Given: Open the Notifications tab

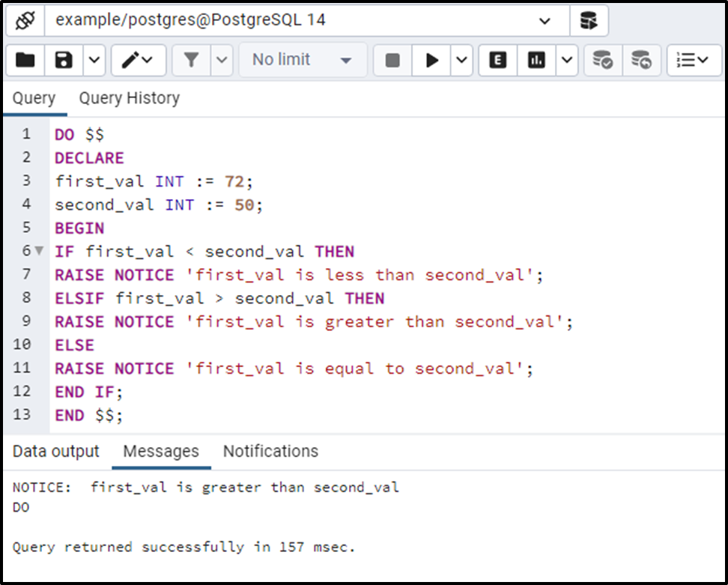Looking at the screenshot, I should pos(270,451).
